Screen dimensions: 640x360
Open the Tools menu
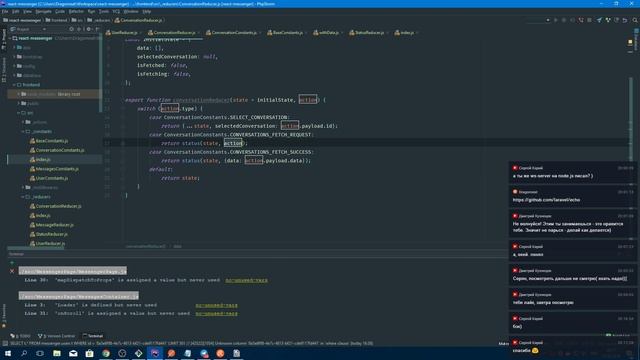tap(104, 11)
